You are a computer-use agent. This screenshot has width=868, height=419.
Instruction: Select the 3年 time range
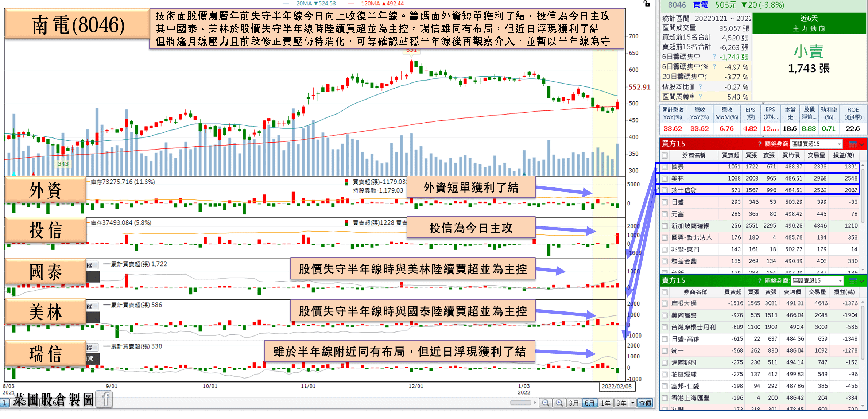point(621,403)
